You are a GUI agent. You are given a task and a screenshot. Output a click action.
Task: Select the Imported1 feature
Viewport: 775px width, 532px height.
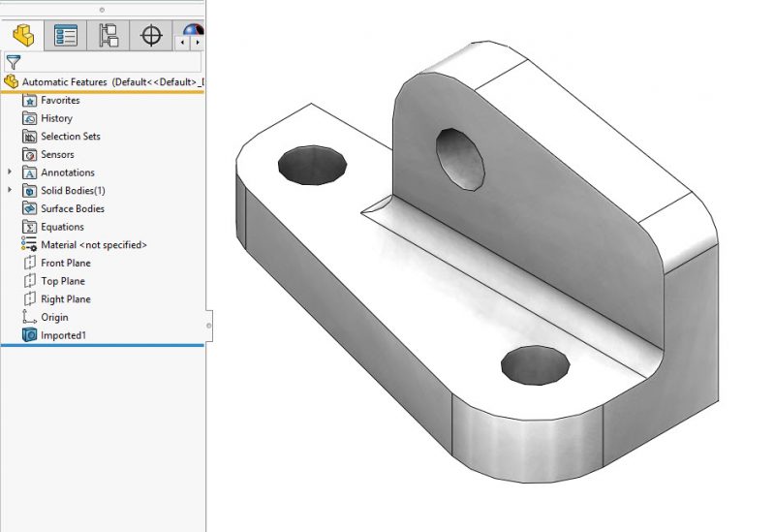pyautogui.click(x=63, y=335)
